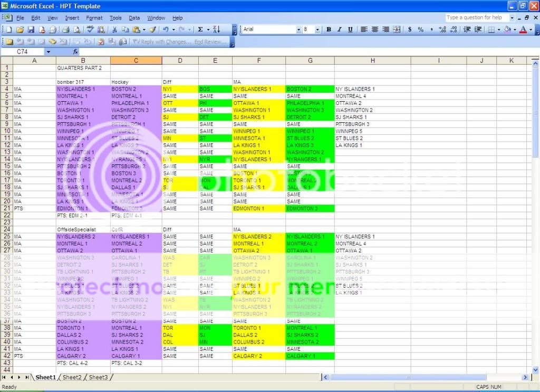This screenshot has width=540, height=392.
Task: Sort ascending A to Z
Action: 216,30
